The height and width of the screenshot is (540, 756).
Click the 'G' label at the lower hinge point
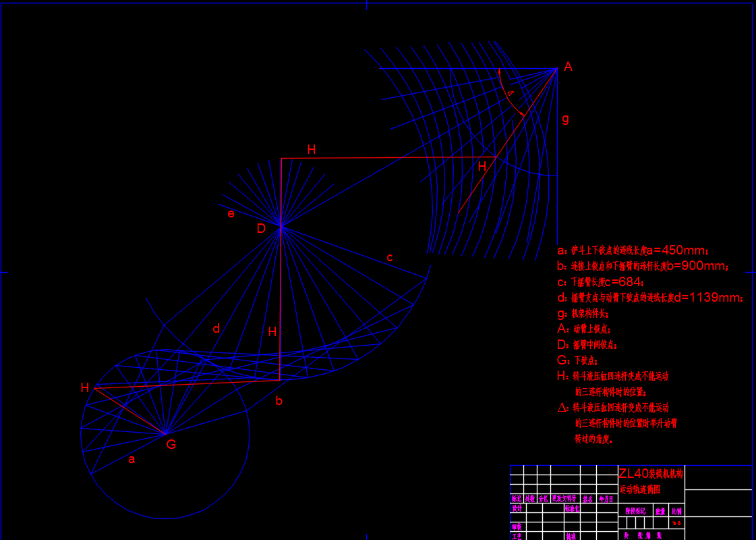[171, 444]
